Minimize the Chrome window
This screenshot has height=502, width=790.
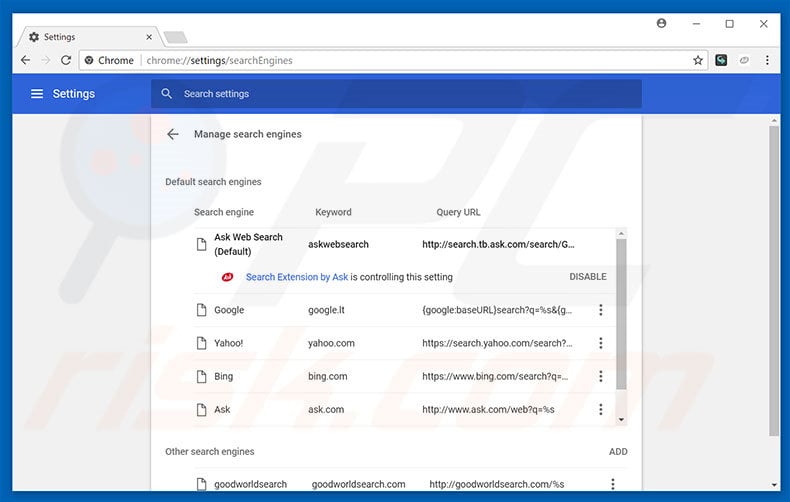pyautogui.click(x=696, y=24)
